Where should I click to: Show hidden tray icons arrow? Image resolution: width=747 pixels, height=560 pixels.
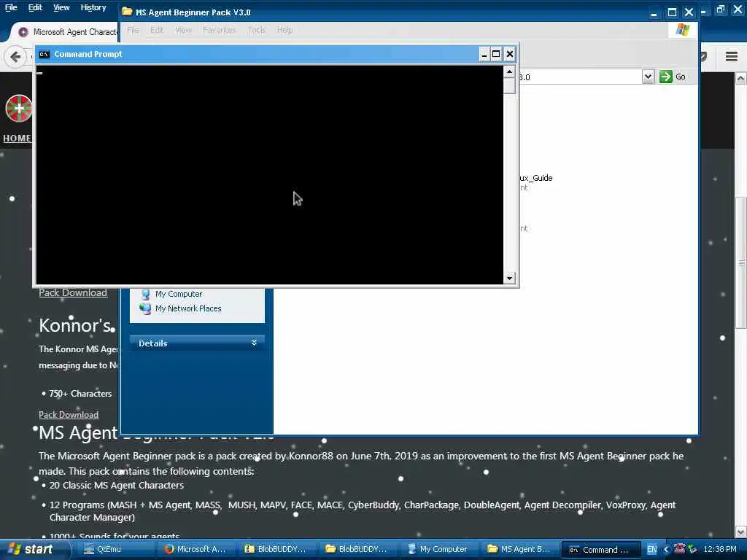coord(666,550)
